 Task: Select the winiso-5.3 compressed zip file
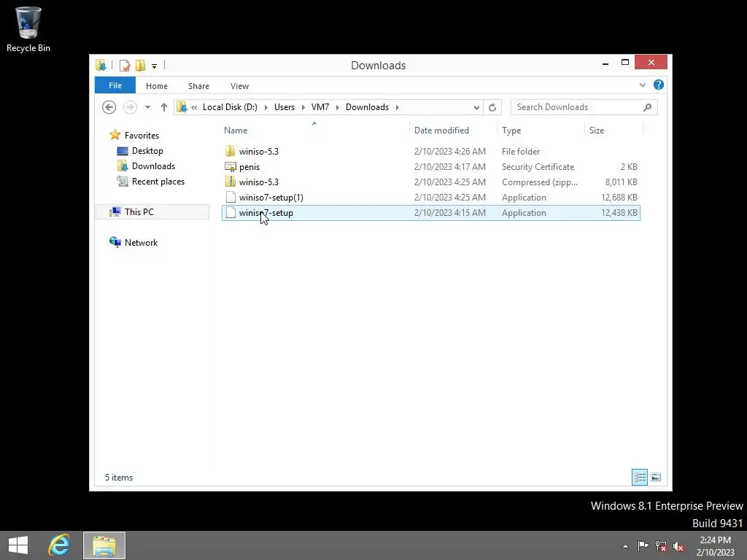pos(430,182)
